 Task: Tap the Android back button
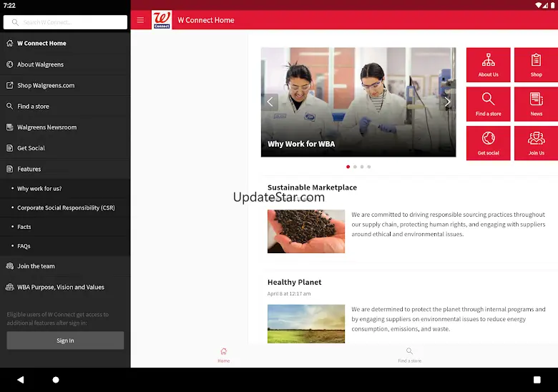click(x=20, y=380)
